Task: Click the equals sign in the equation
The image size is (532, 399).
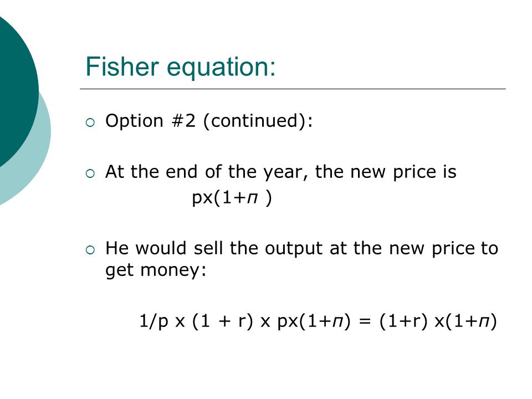Action: pos(365,321)
